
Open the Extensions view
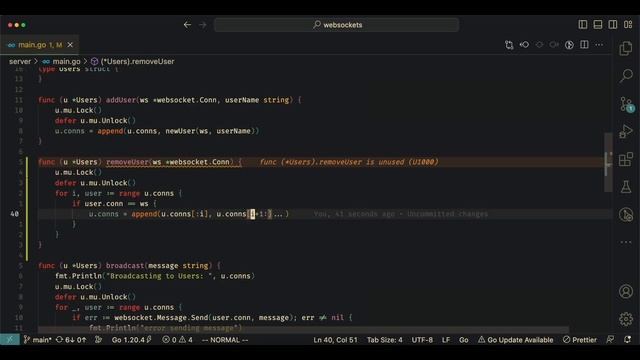click(x=626, y=159)
